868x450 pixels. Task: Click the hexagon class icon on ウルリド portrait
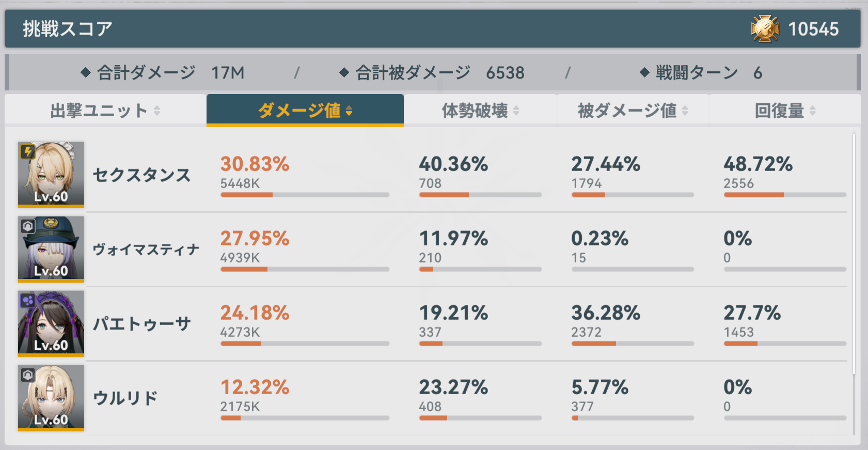click(28, 375)
